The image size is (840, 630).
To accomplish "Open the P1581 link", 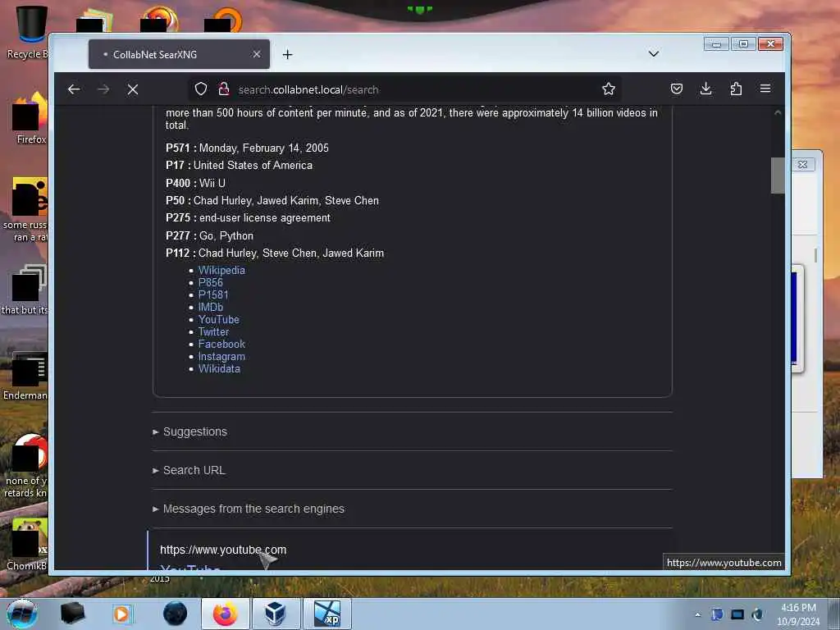I will click(x=213, y=294).
